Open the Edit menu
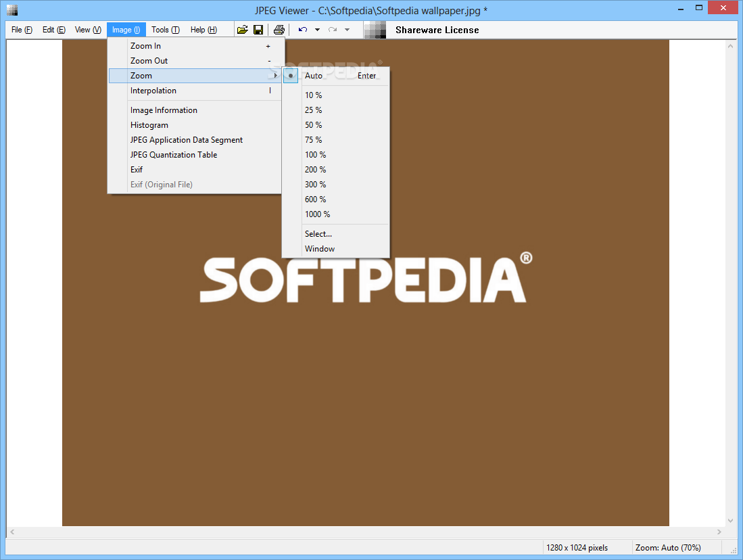Screen dimensions: 743x560 pyautogui.click(x=53, y=30)
